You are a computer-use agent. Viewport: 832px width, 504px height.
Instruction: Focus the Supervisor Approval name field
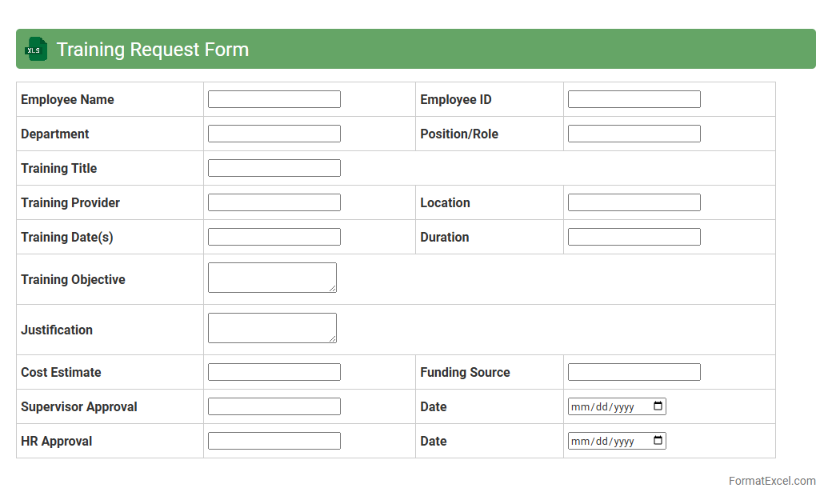274,406
